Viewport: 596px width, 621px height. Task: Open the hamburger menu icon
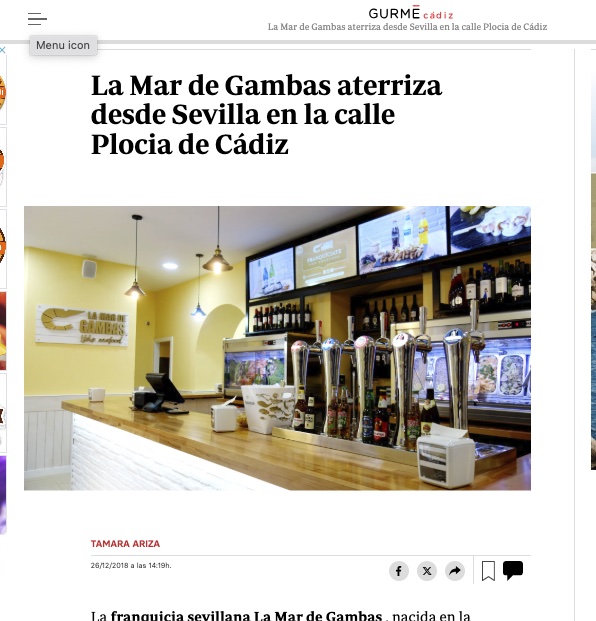37,19
